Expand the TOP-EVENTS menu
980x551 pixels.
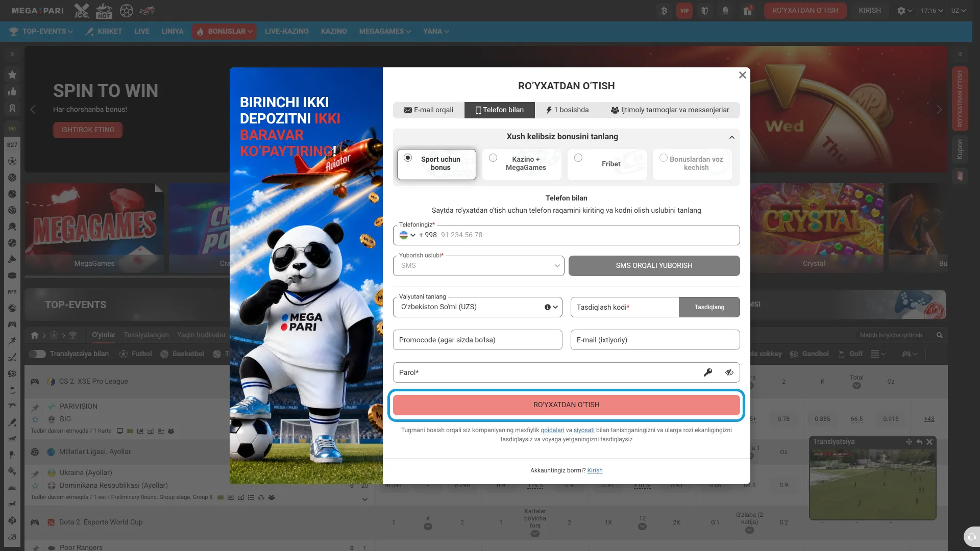pyautogui.click(x=41, y=31)
